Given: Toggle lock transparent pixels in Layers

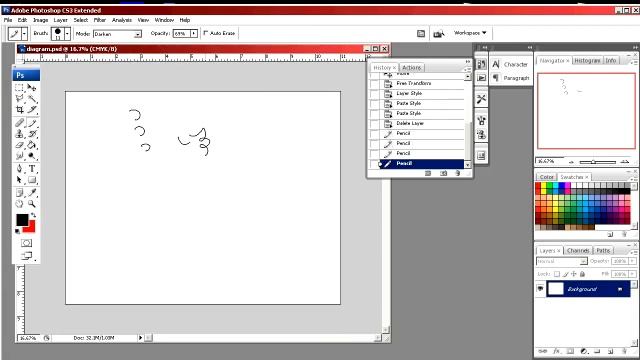Looking at the screenshot, I should click(557, 274).
